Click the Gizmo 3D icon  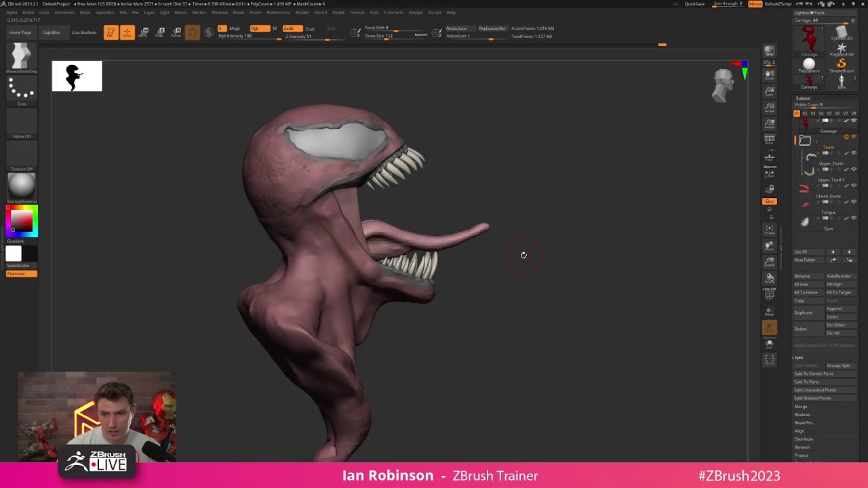tap(193, 33)
